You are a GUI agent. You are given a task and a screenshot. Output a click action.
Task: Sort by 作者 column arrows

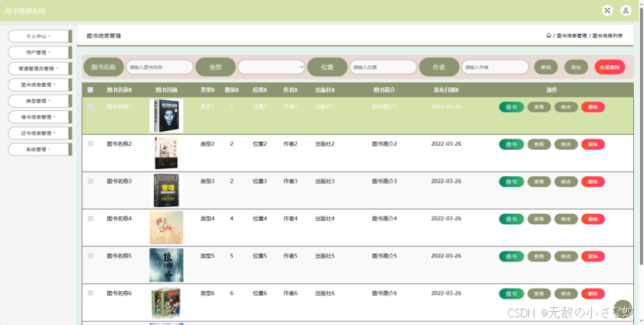[296, 90]
